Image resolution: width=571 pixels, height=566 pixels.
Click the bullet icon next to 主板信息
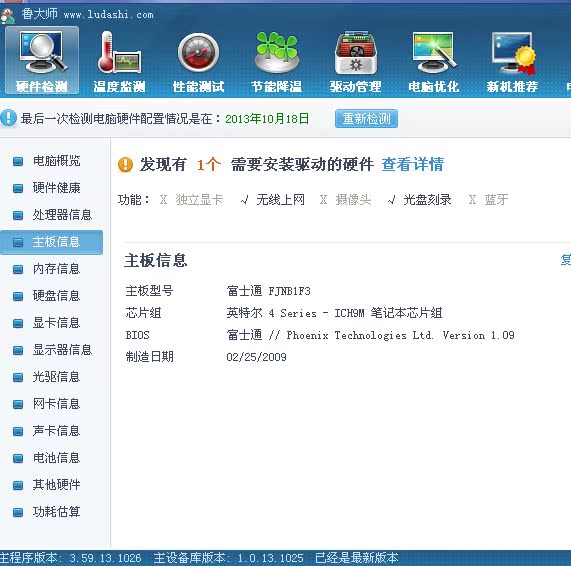coord(18,243)
